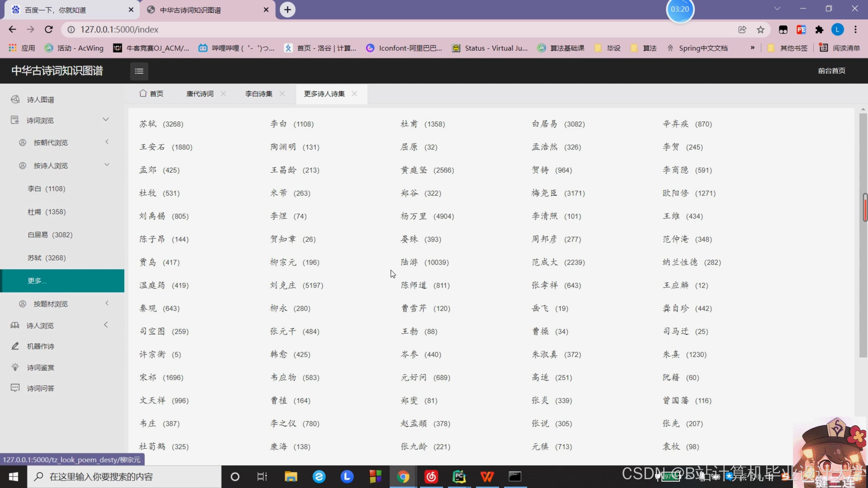
Task: Select 白居易 (3082) in the sidebar
Action: [x=50, y=235]
